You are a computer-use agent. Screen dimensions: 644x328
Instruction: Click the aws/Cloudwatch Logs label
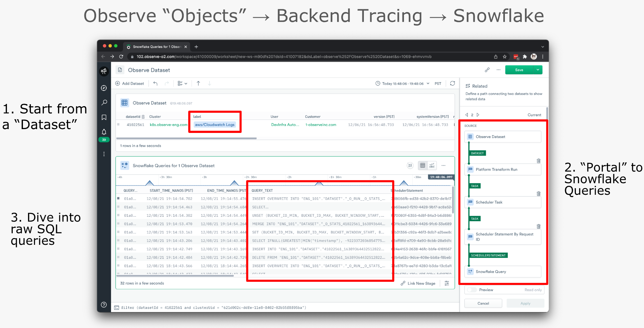[215, 125]
